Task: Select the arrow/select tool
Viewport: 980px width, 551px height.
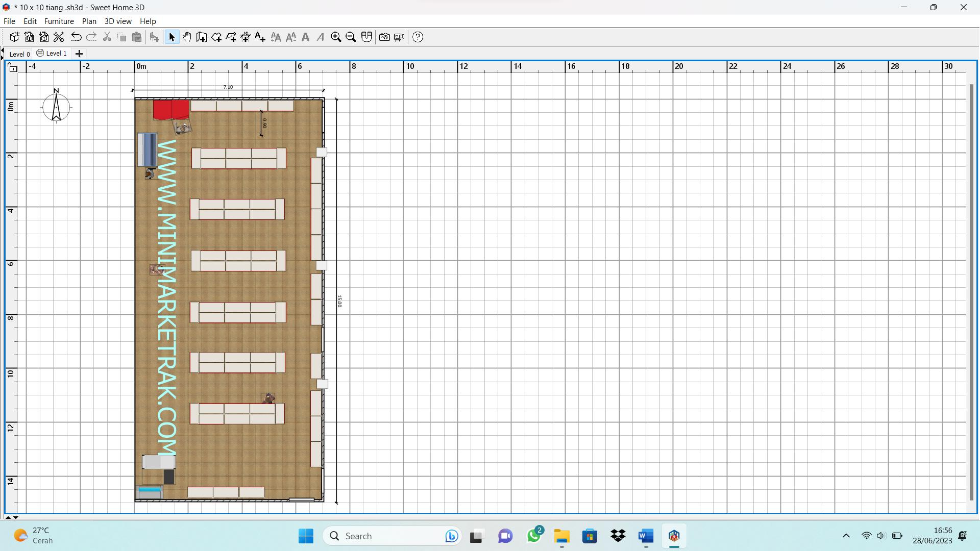Action: [170, 37]
